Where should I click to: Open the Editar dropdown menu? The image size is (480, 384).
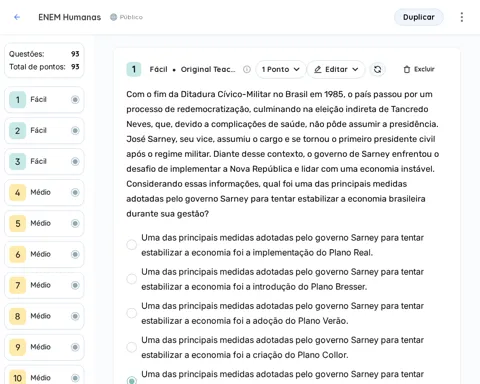[336, 69]
